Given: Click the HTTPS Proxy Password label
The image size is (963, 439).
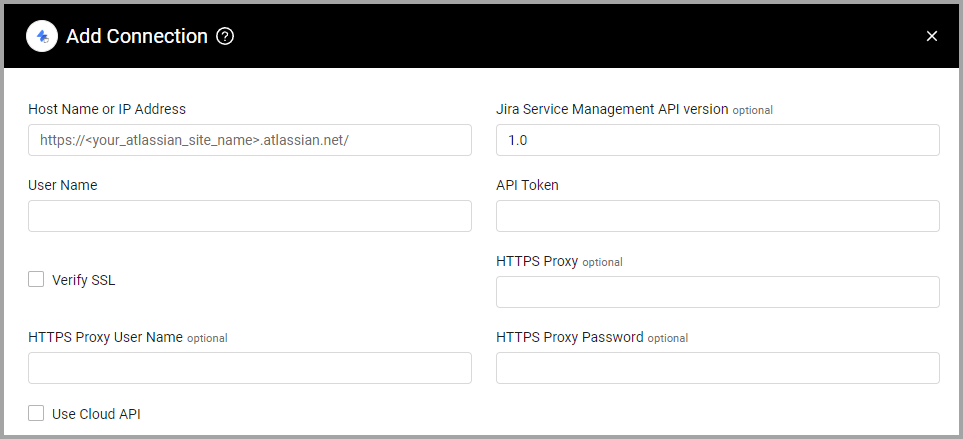Looking at the screenshot, I should [x=570, y=337].
